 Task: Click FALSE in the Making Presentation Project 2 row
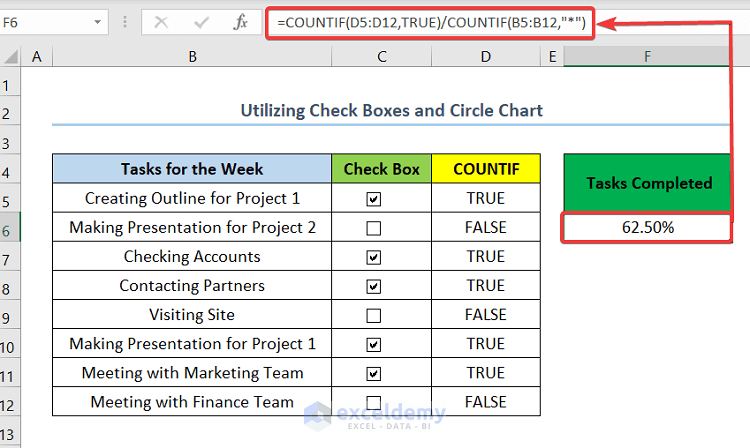486,227
